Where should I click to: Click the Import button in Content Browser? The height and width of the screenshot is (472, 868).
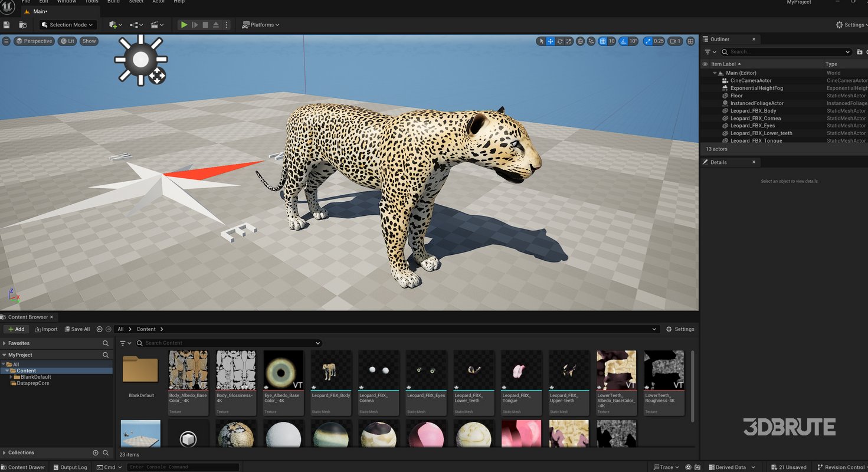tap(46, 329)
